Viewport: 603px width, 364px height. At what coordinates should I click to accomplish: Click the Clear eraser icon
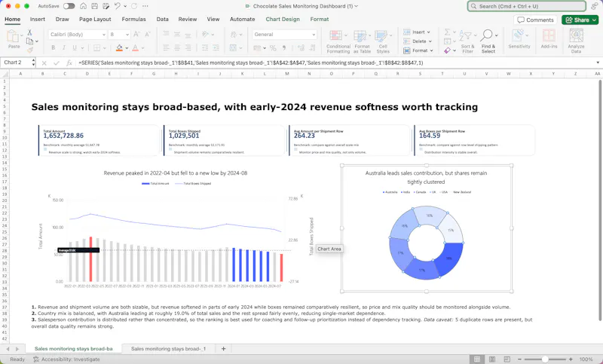tap(447, 50)
